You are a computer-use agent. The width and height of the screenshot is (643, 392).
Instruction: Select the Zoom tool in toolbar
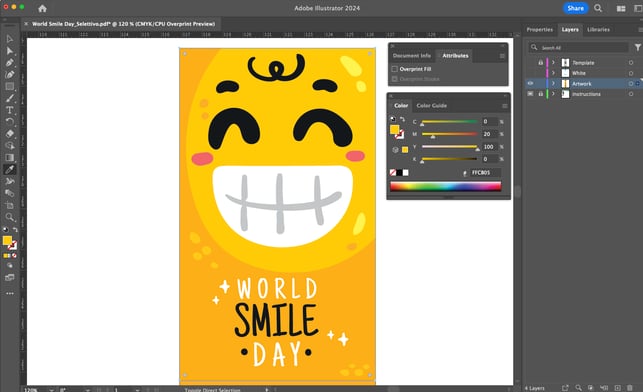(x=9, y=217)
